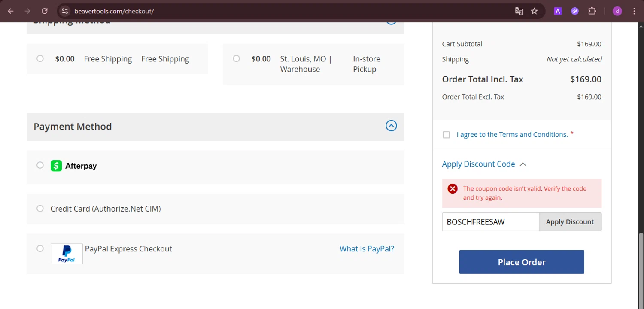
Task: Open the round purple extension icon
Action: [x=575, y=11]
